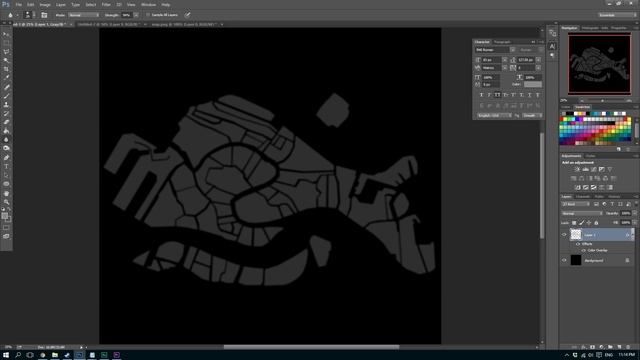Click Character text color swatch
640x360 pixels.
[x=533, y=84]
